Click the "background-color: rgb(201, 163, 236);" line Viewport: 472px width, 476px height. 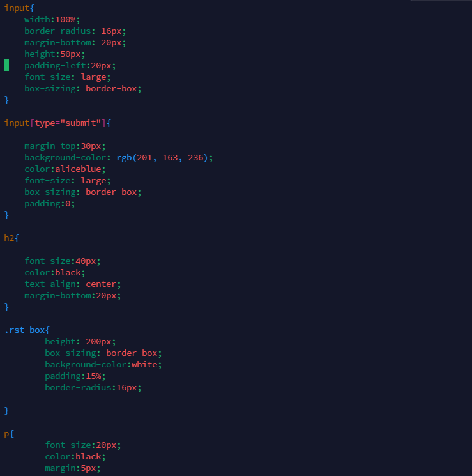[x=119, y=158]
